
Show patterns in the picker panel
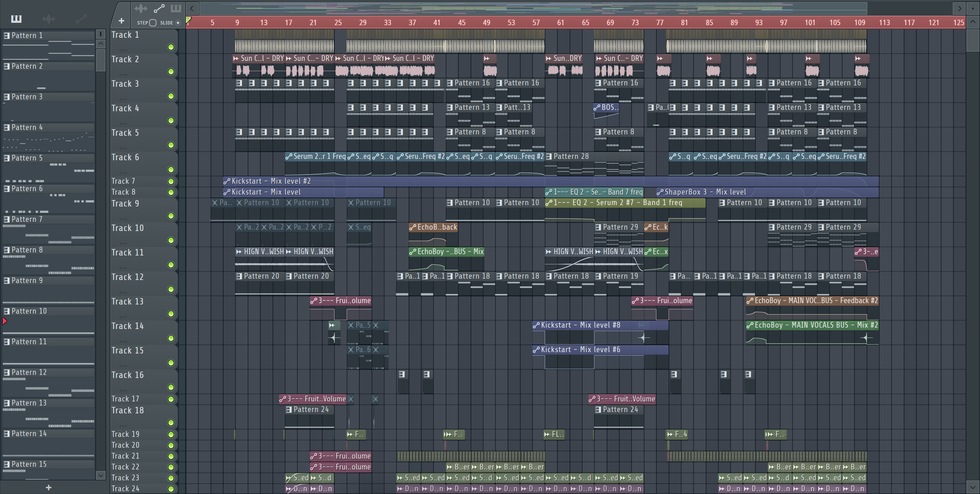[16, 19]
